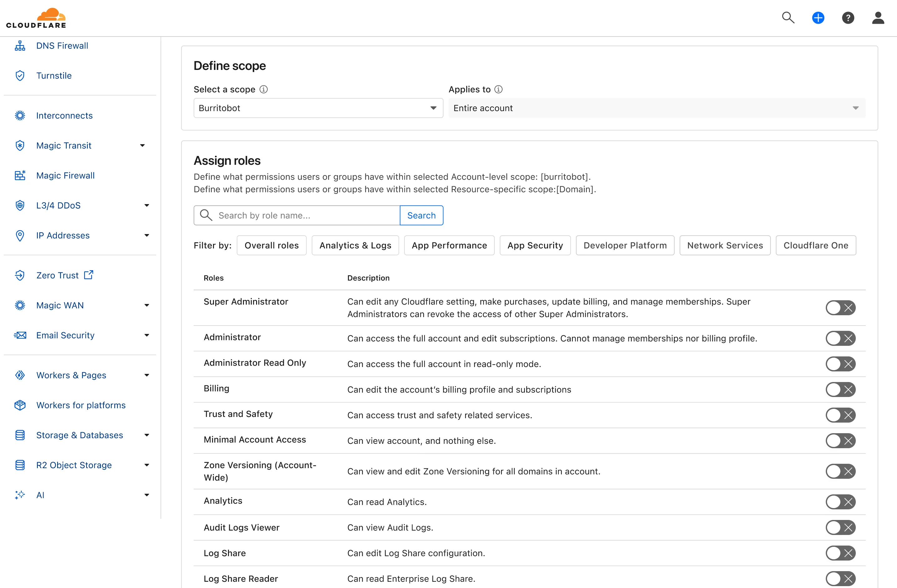Open the user profile icon
897x588 pixels.
click(878, 17)
